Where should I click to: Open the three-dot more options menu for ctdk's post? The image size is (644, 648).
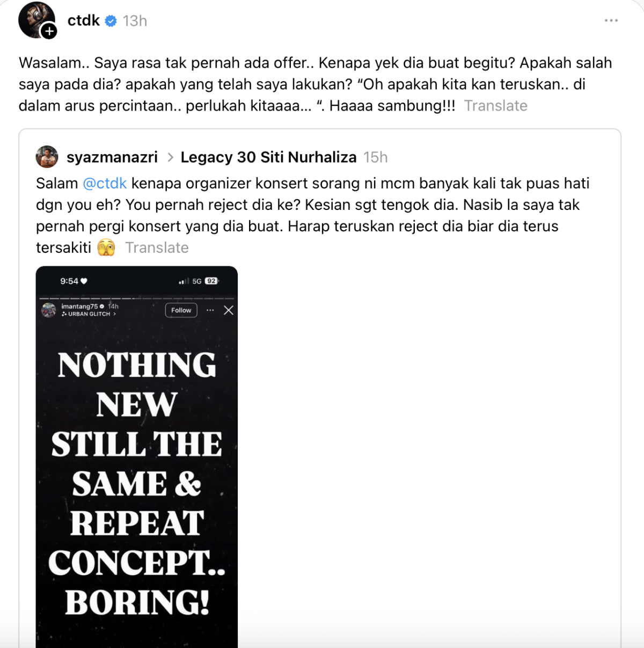[611, 20]
